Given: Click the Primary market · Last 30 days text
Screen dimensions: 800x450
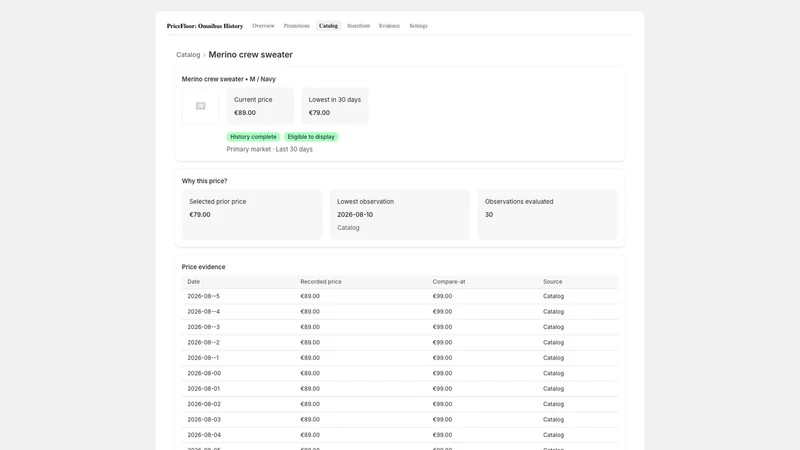Looking at the screenshot, I should (269, 149).
